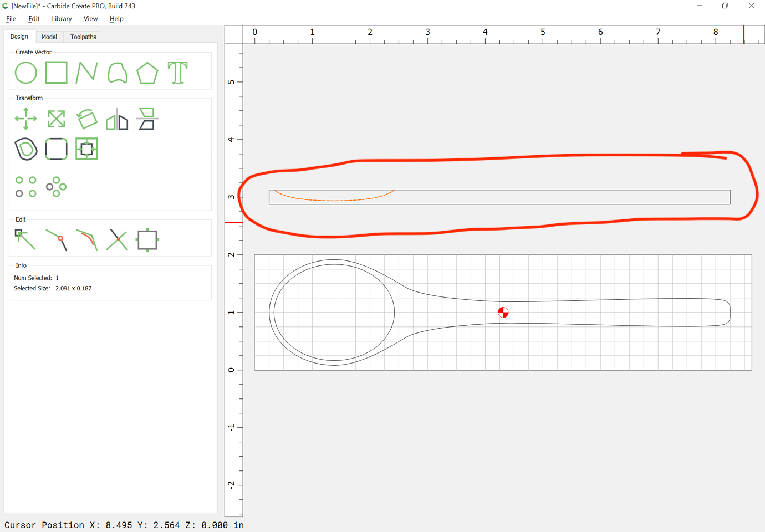Viewport: 765px width, 532px height.
Task: Choose the Align vectors tool
Action: [147, 119]
